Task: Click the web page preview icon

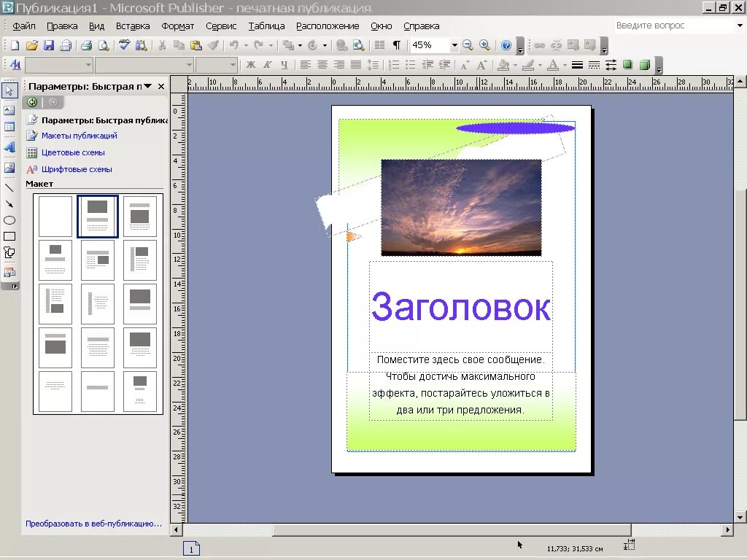Action: [358, 46]
